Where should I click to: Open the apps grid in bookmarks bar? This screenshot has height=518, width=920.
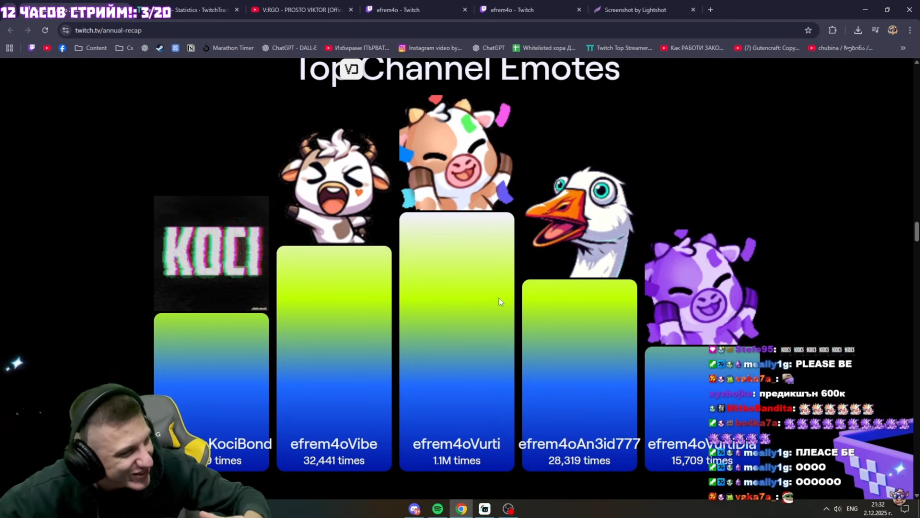9,48
